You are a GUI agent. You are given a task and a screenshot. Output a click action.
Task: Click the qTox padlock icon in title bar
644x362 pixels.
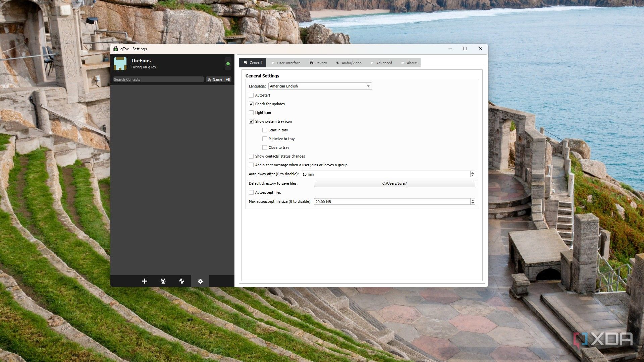116,49
